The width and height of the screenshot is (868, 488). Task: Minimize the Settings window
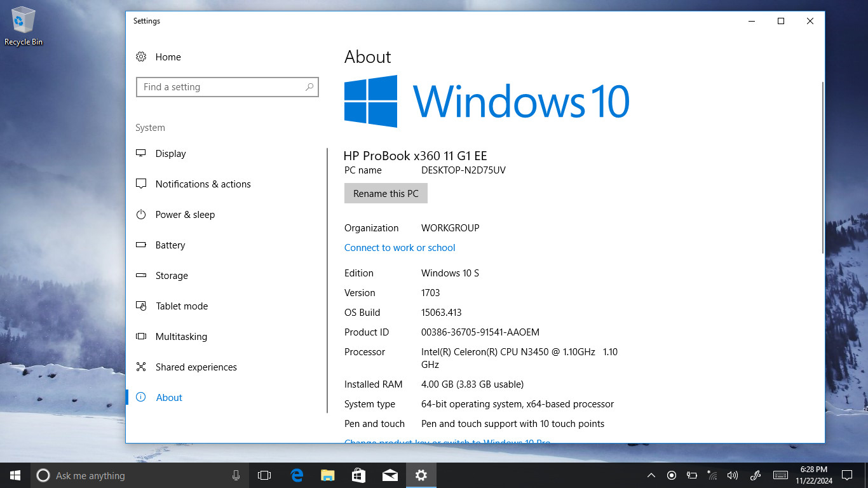pos(752,21)
